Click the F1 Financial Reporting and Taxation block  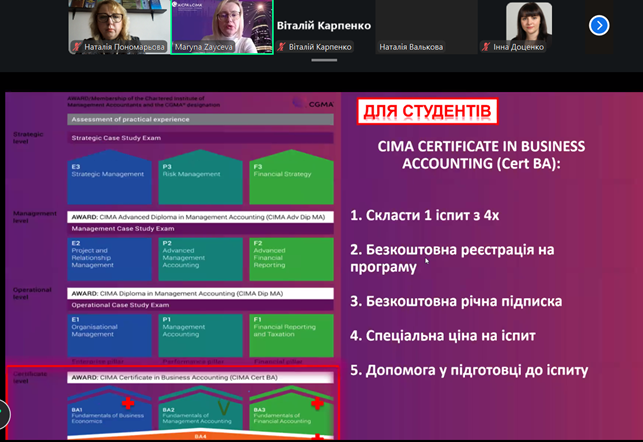pos(289,335)
